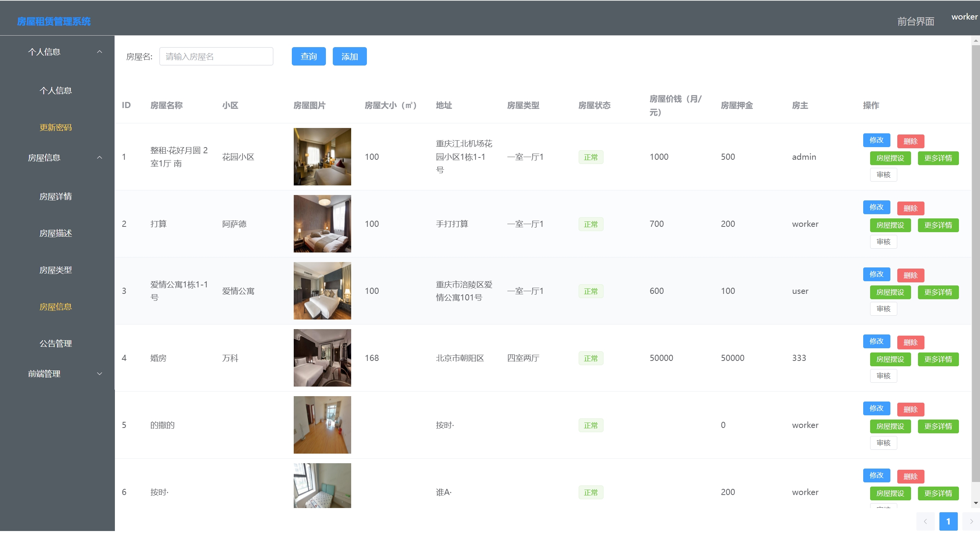Viewport: 980px width, 536px height.
Task: Go to next page arrow
Action: pyautogui.click(x=971, y=521)
